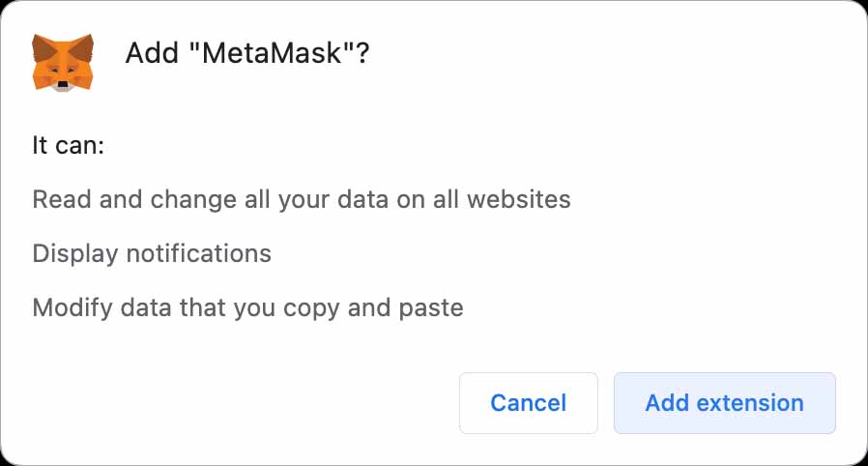868x466 pixels.
Task: Click "Read and change all your data" permission
Action: [301, 199]
